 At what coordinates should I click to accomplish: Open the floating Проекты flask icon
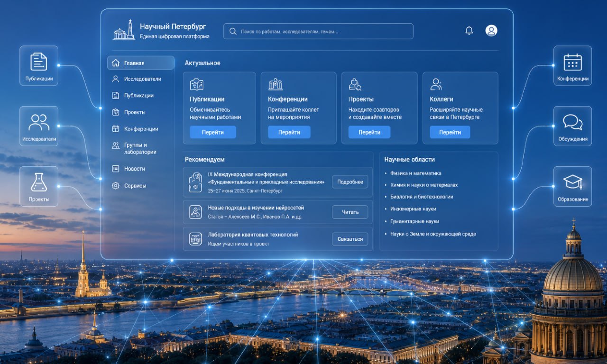click(x=39, y=182)
